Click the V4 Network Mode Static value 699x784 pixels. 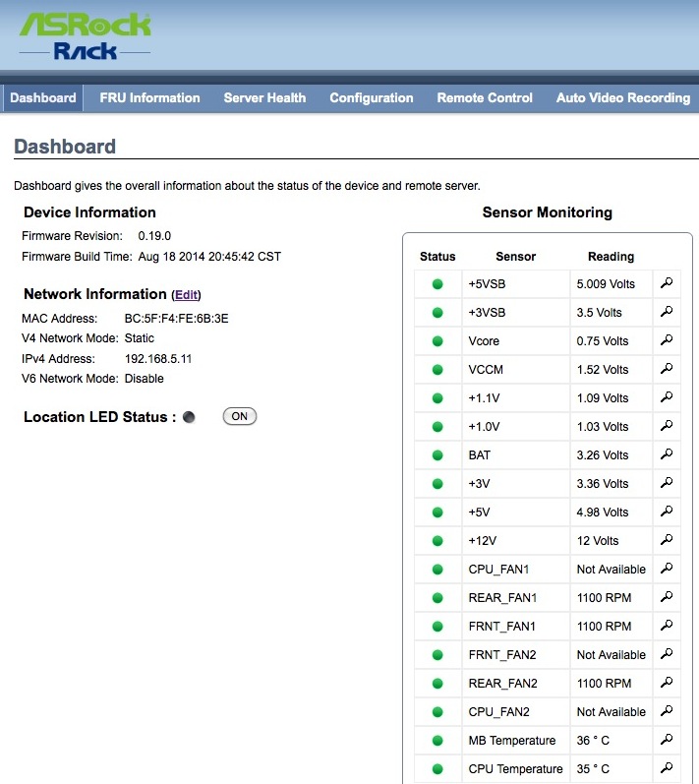tap(140, 338)
